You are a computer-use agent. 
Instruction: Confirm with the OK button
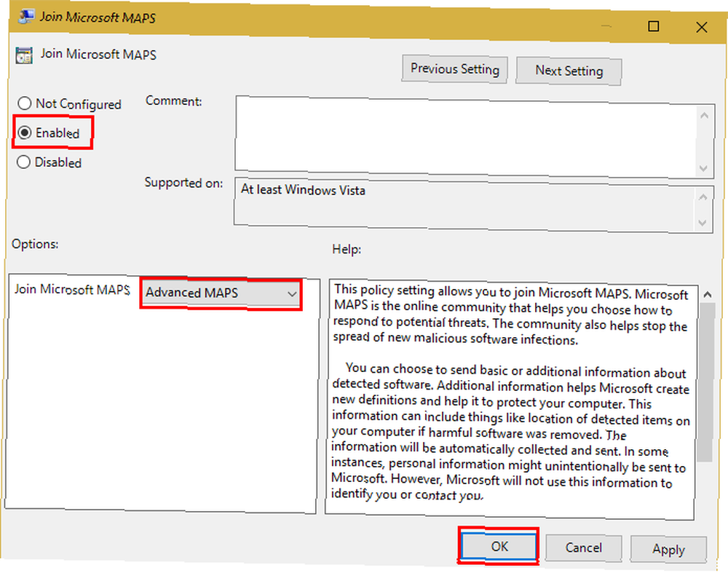click(x=499, y=546)
